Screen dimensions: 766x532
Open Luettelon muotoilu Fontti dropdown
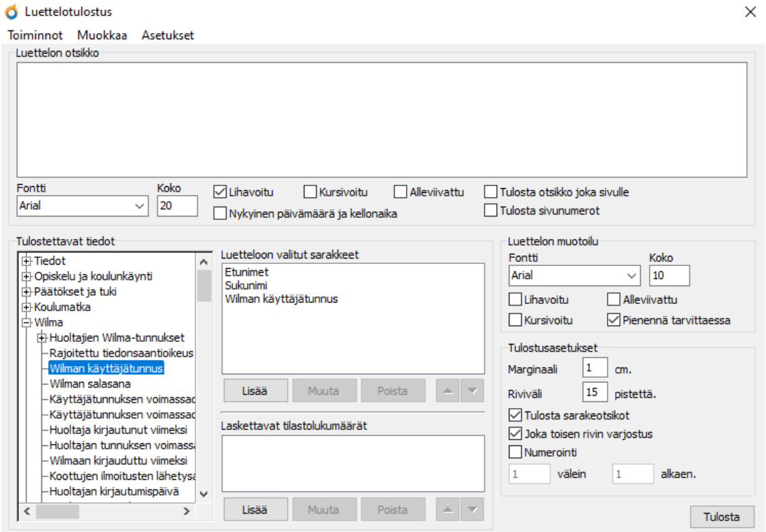(574, 275)
